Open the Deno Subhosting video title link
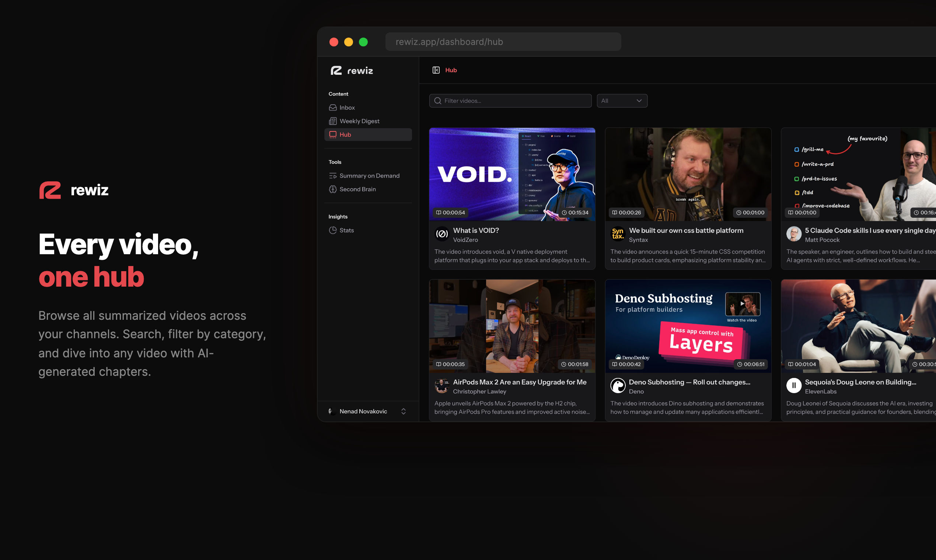This screenshot has width=936, height=560. (x=689, y=382)
